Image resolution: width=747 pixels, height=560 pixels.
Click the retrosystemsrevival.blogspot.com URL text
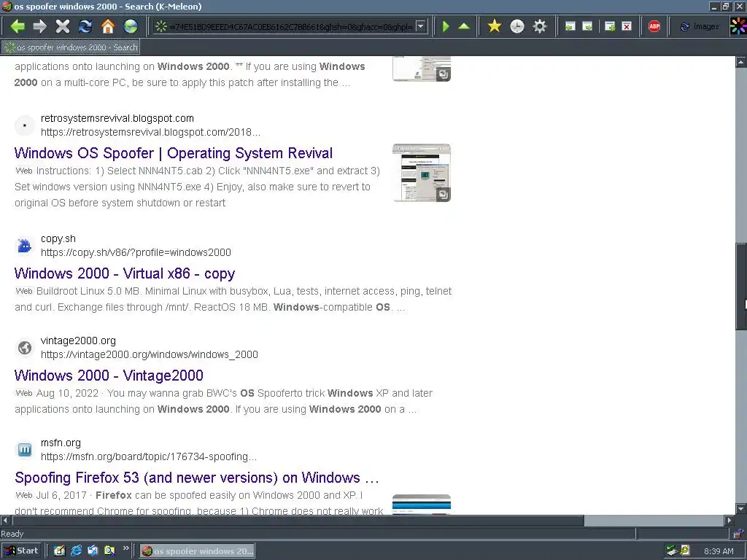coord(150,132)
